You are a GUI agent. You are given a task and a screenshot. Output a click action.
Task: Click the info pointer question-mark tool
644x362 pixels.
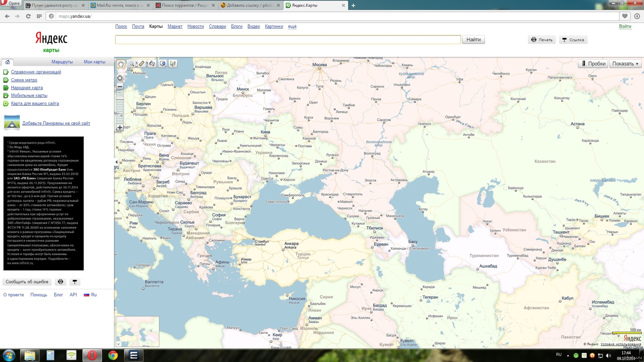click(173, 64)
